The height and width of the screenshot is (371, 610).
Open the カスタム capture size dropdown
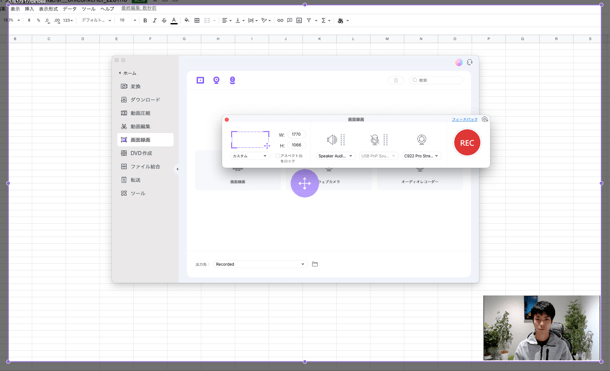click(x=250, y=156)
